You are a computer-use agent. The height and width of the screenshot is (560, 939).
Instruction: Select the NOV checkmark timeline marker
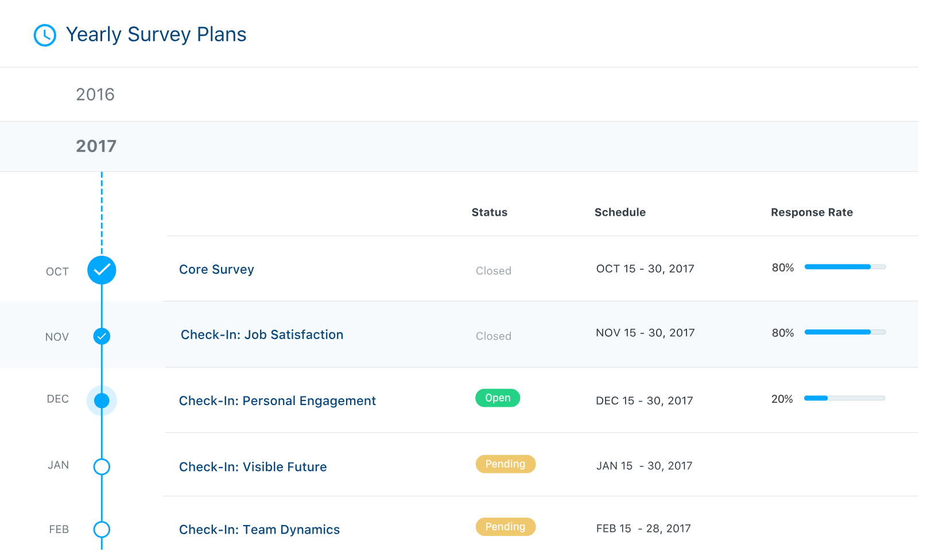click(x=102, y=336)
